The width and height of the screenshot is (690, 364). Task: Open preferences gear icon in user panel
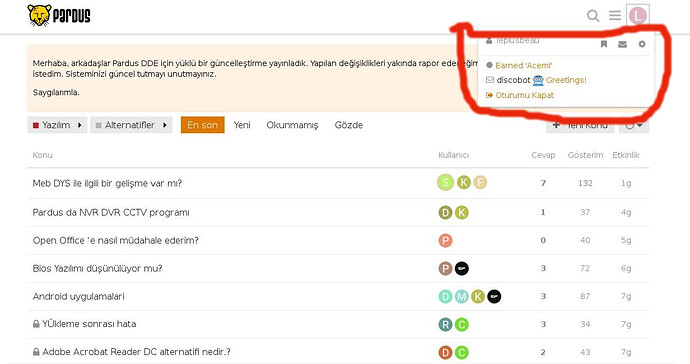[x=642, y=44]
